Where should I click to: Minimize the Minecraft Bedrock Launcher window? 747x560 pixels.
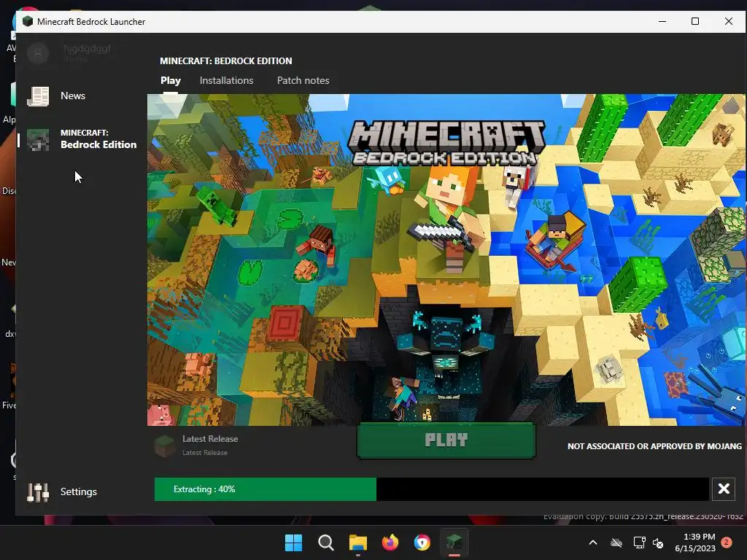662,21
